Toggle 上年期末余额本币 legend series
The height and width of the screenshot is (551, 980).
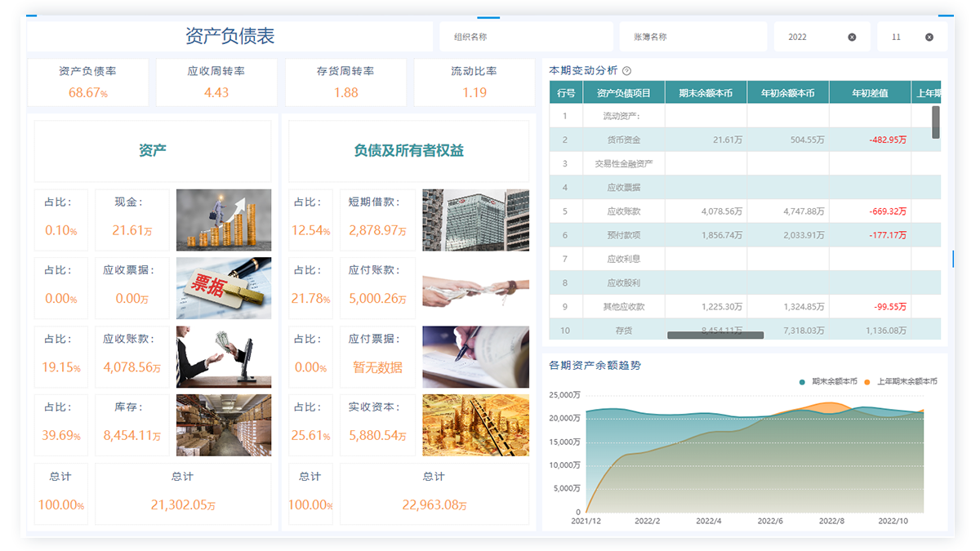(x=902, y=381)
